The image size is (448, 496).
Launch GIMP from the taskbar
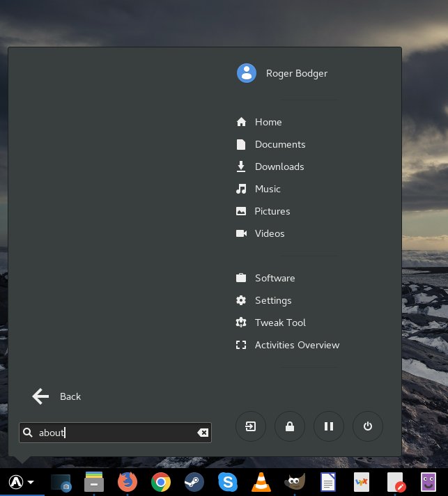point(295,482)
